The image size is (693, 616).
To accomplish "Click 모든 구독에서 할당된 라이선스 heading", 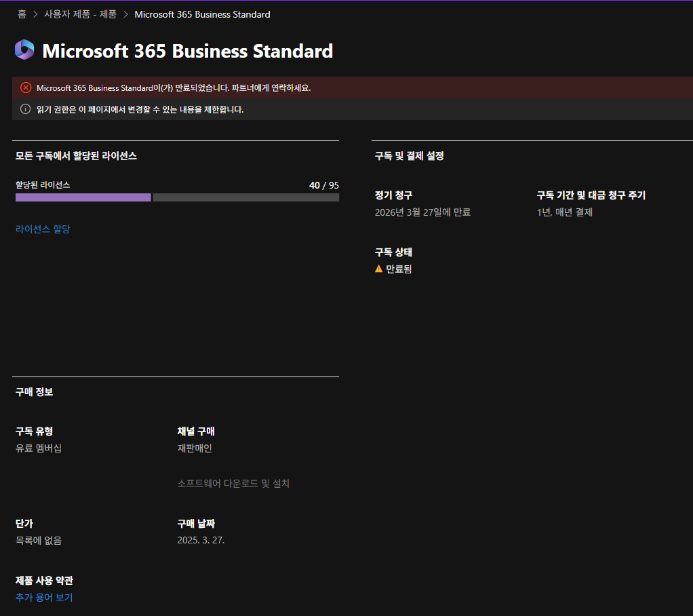I will coord(76,155).
